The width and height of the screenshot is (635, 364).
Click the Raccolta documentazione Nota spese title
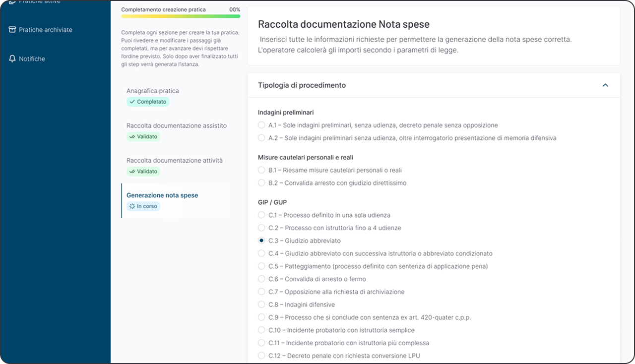[344, 24]
